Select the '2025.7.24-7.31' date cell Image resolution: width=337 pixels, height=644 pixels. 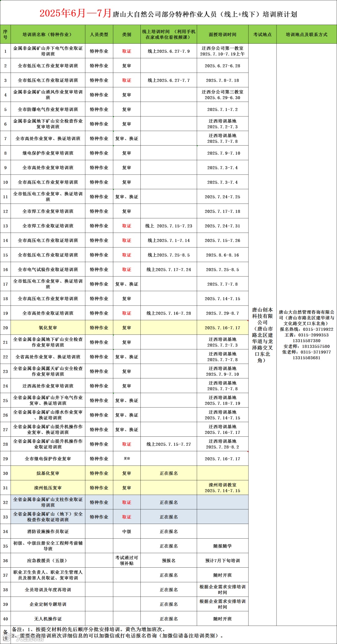pyautogui.click(x=222, y=226)
